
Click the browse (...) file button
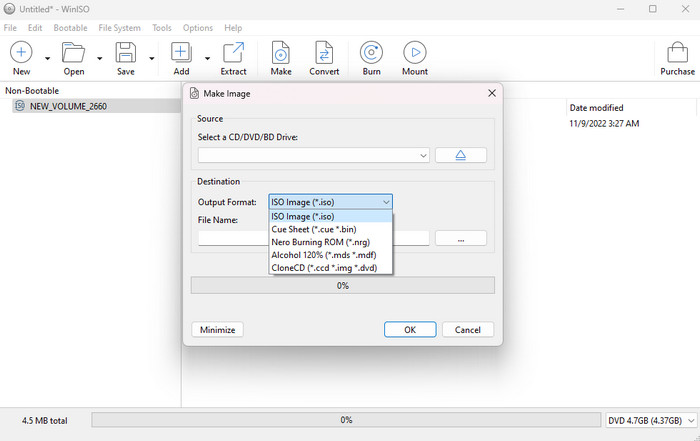point(461,238)
